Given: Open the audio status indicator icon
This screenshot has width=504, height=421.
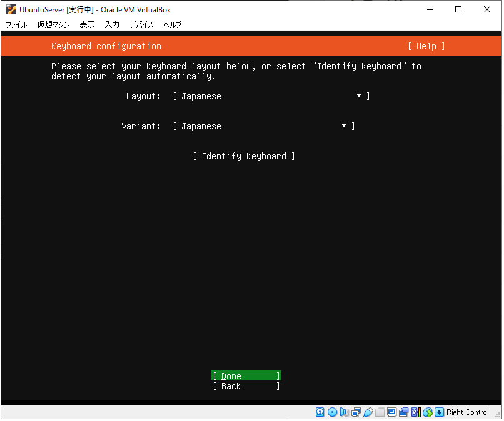Looking at the screenshot, I should 344,412.
